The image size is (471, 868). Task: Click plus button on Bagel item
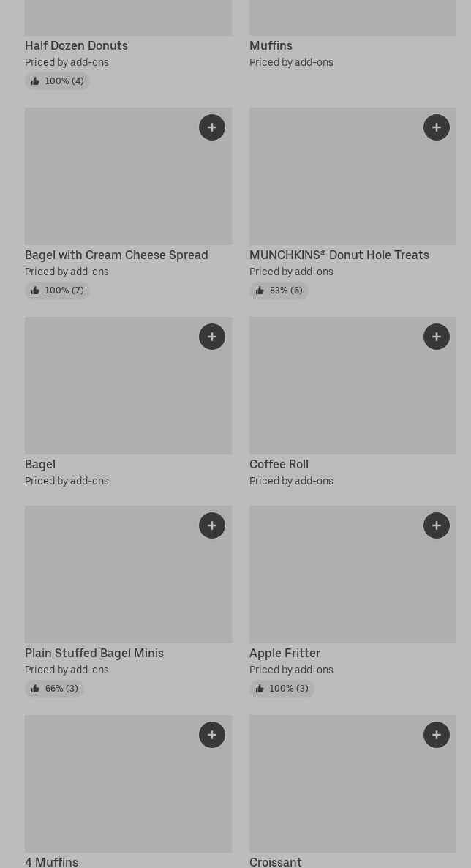tap(212, 337)
